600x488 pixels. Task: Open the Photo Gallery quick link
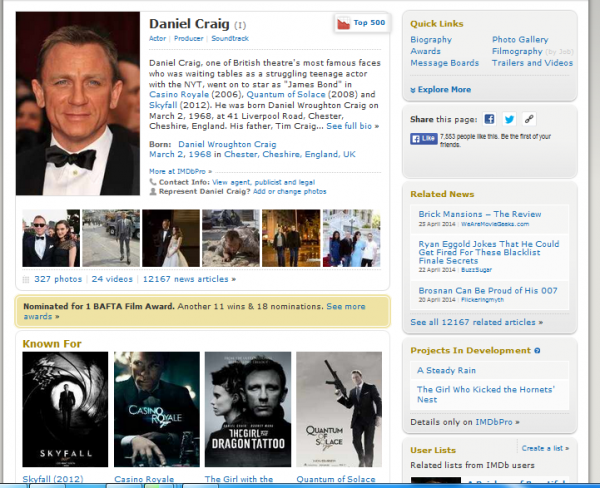[x=520, y=39]
